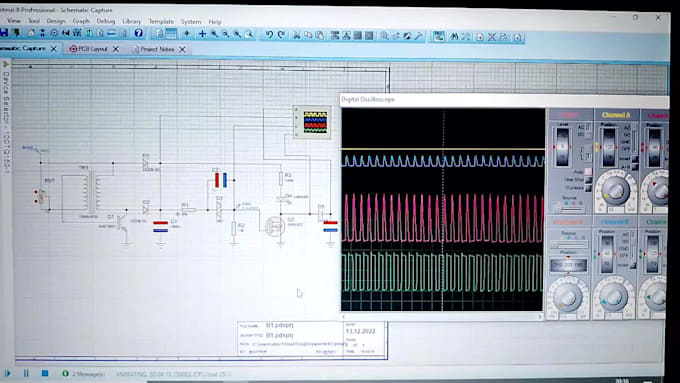Click the oscilloscope horizontal scrollbar right arrow
680x383 pixels.
tap(539, 317)
